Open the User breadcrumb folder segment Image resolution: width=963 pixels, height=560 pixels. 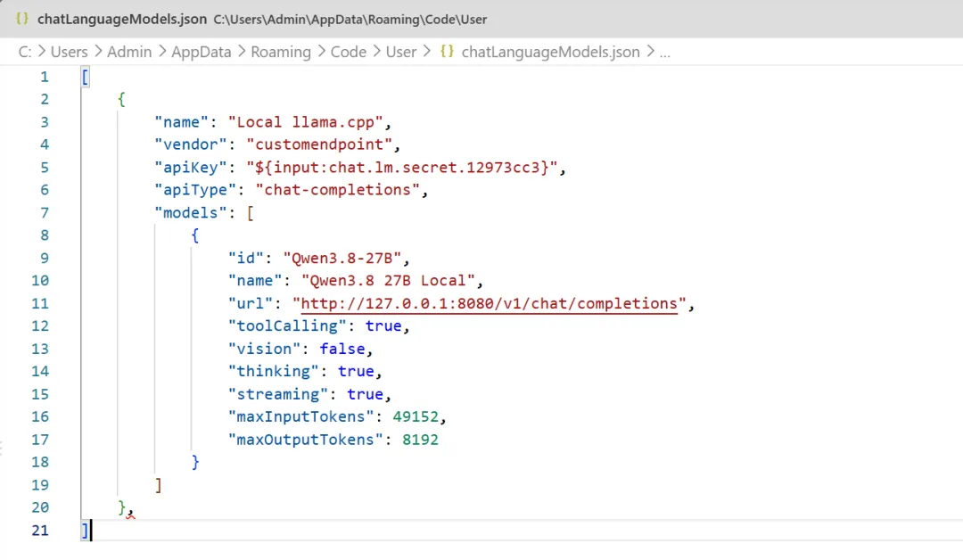[x=401, y=53]
